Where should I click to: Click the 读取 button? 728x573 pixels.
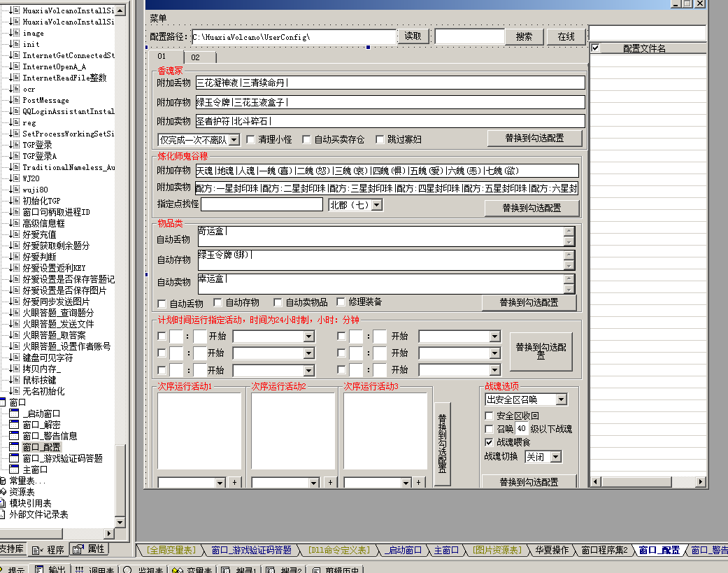tap(413, 36)
